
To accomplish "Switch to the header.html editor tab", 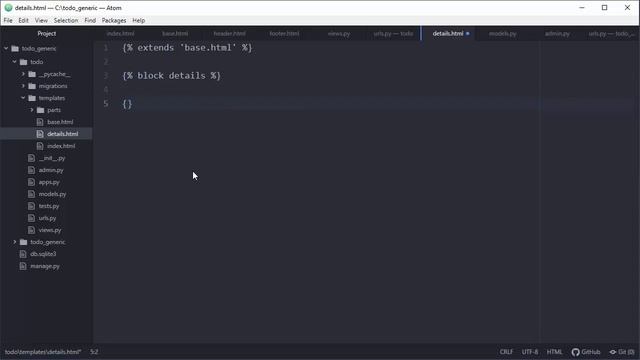I will pyautogui.click(x=229, y=33).
